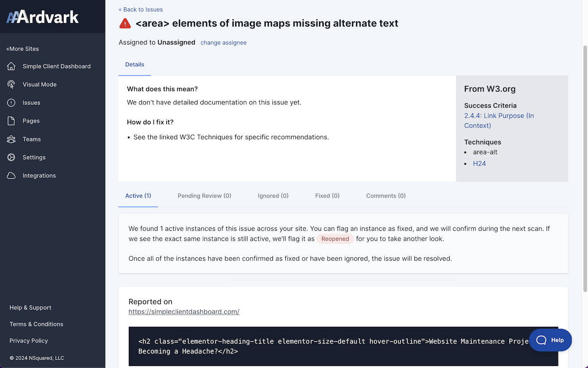Open the H24 technique link
This screenshot has width=588, height=368.
click(479, 163)
